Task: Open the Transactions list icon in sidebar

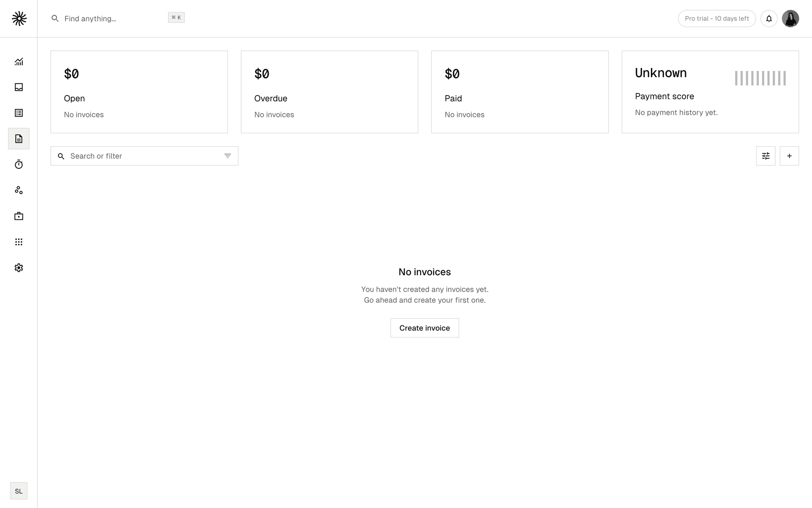Action: 19,113
